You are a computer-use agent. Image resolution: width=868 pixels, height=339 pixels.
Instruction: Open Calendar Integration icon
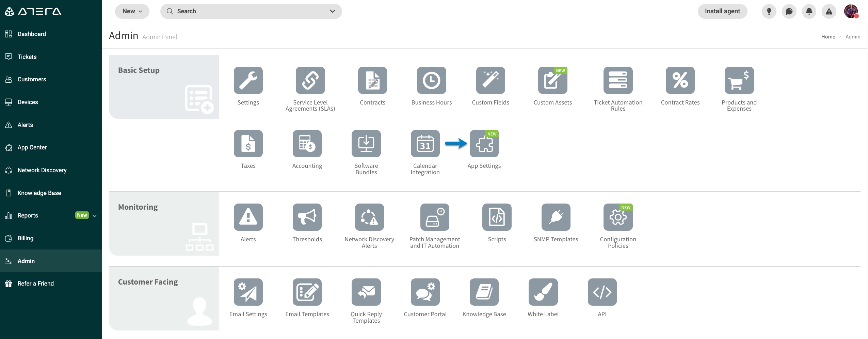point(425,144)
